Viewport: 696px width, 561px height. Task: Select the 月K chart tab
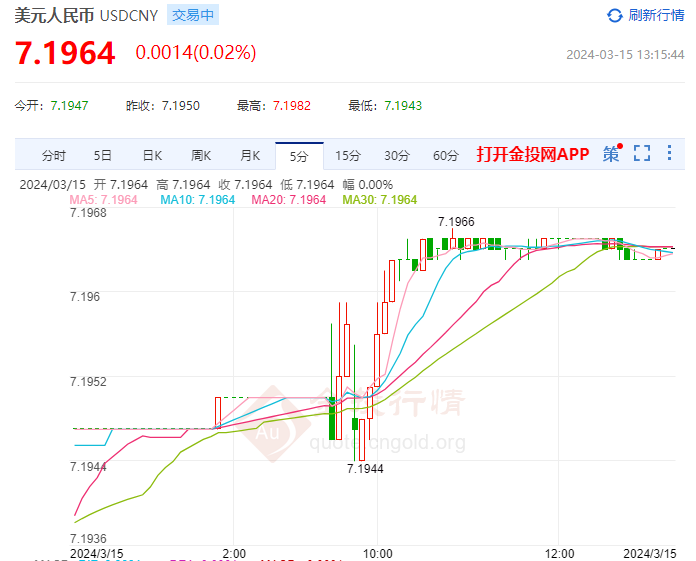coord(250,156)
